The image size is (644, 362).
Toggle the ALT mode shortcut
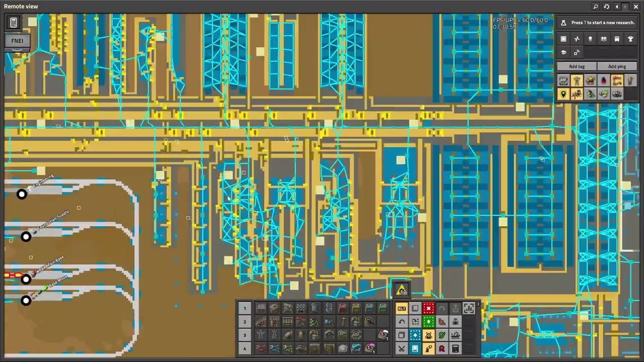click(401, 308)
